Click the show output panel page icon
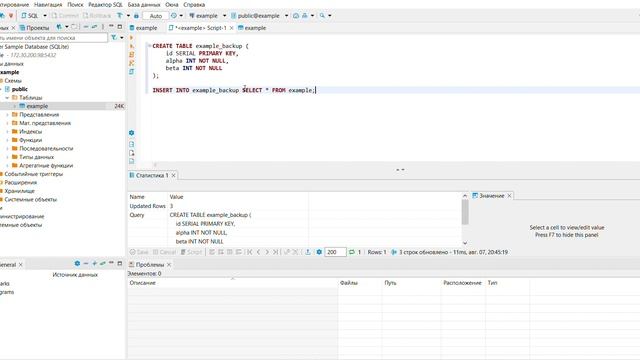 click(131, 144)
